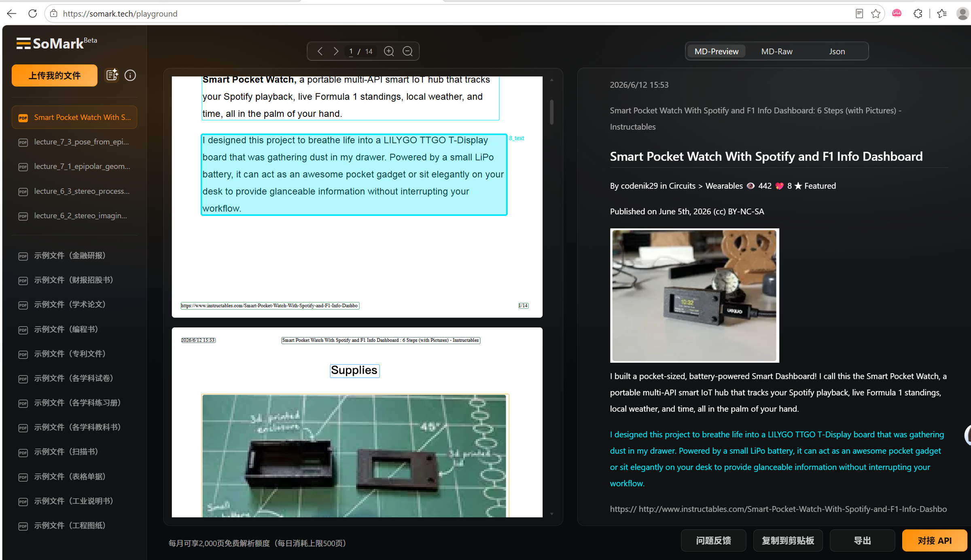The height and width of the screenshot is (560, 971).
Task: Click the preview title 'Smart Pocket Watch With Spotify'
Action: [766, 156]
